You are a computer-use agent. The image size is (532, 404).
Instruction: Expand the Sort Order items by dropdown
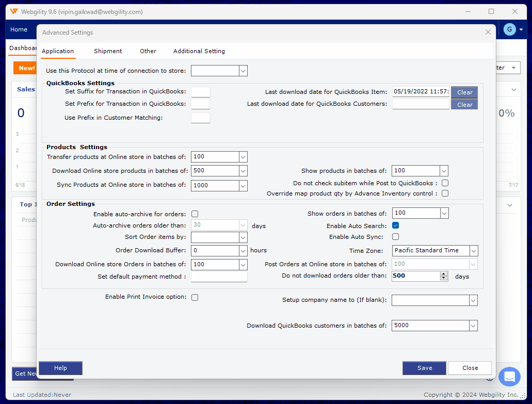pyautogui.click(x=243, y=237)
